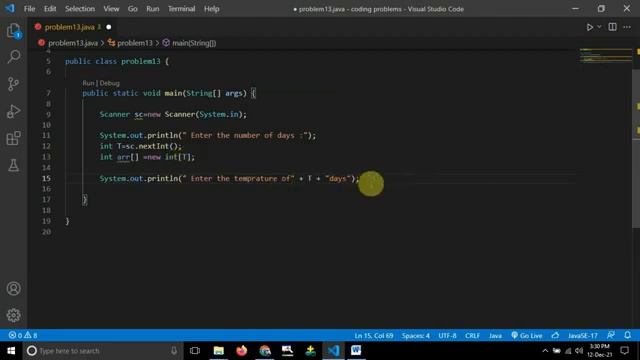Image resolution: width=640 pixels, height=360 pixels.
Task: Click the 'int arr[] =new int[T];' line
Action: click(x=147, y=157)
